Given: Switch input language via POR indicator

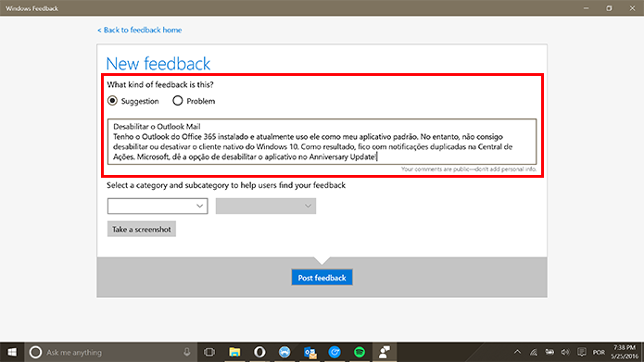Looking at the screenshot, I should (599, 353).
